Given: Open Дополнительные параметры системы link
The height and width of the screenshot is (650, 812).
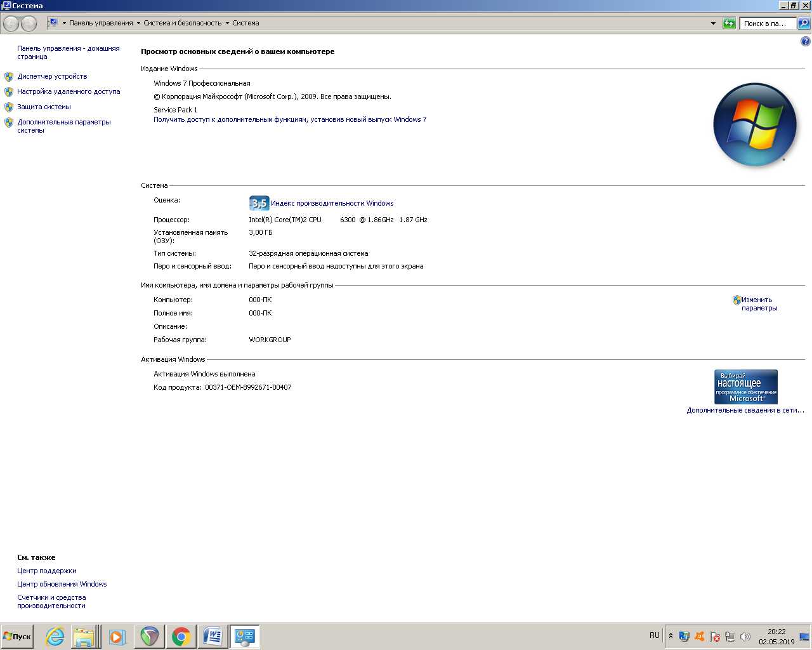Looking at the screenshot, I should 64,126.
